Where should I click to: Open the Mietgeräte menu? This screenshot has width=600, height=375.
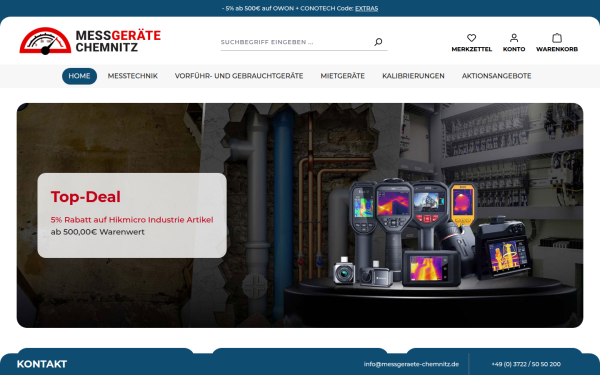(x=342, y=76)
